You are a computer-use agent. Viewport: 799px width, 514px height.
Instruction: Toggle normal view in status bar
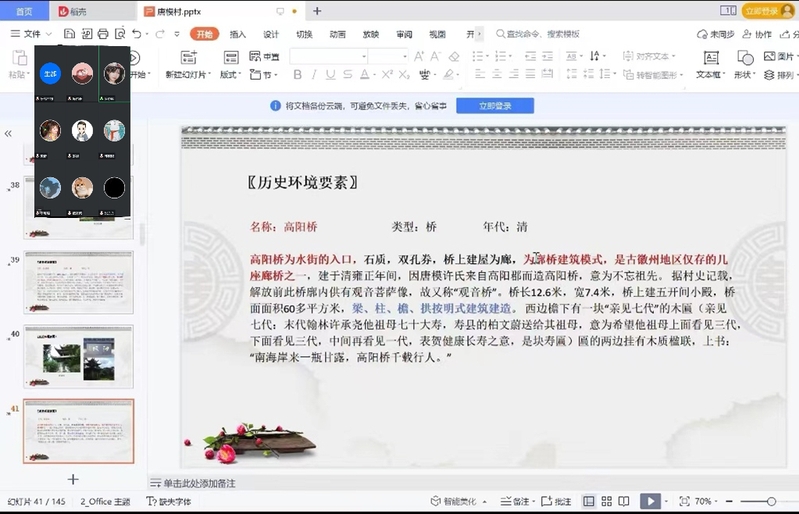pos(588,501)
